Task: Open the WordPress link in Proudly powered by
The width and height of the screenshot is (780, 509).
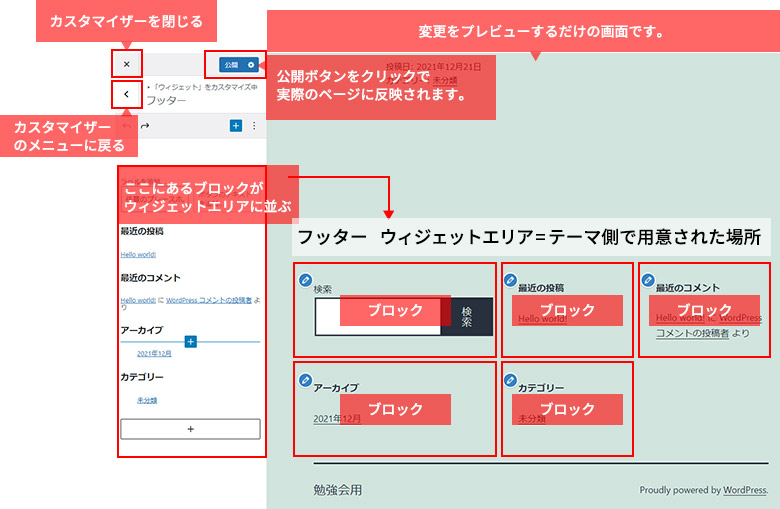Action: point(744,490)
